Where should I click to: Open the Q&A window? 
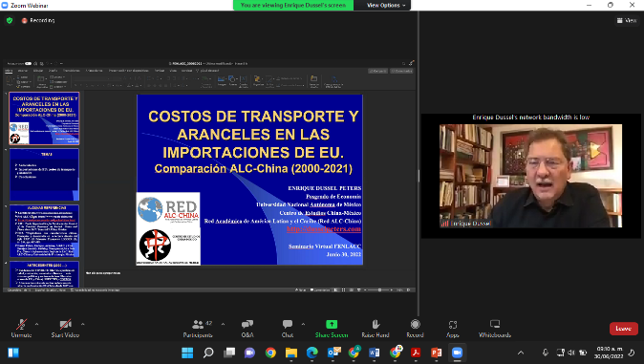pyautogui.click(x=247, y=329)
